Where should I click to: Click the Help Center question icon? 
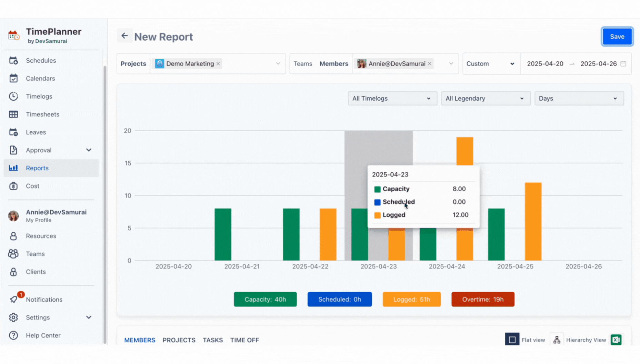[13, 335]
